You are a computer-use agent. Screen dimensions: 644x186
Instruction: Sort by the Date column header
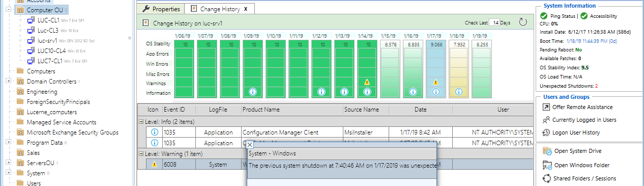click(x=420, y=110)
